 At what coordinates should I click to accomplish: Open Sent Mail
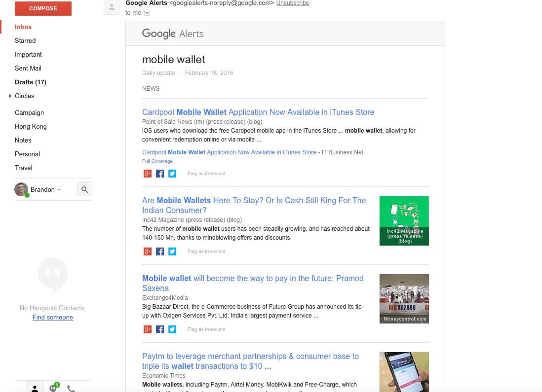28,69
